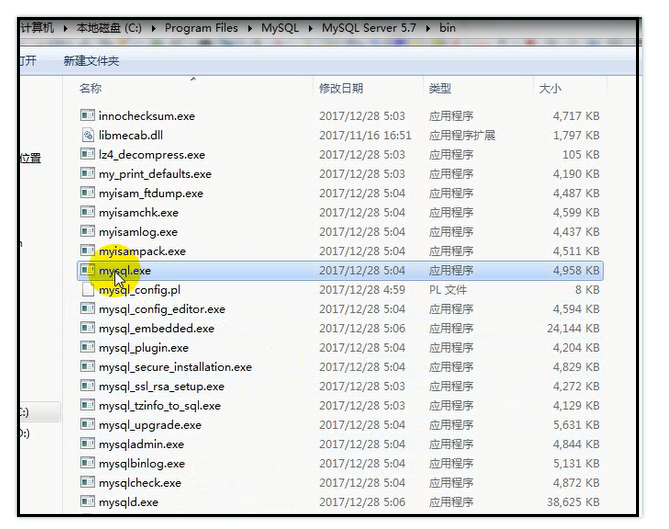Viewport: 669px width, 529px height.
Task: Click the myisamlog.exe file icon
Action: point(87,231)
